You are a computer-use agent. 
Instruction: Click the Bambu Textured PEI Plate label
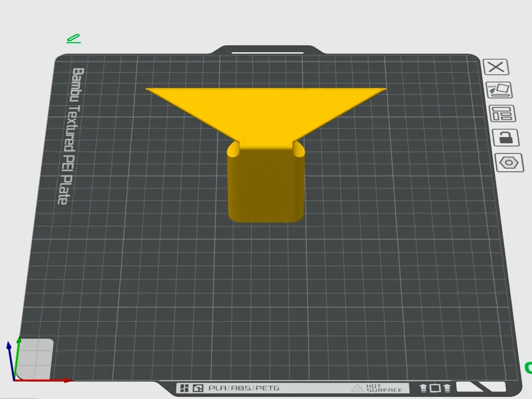(71, 136)
